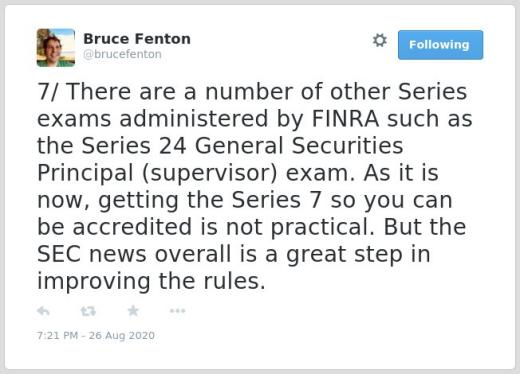The width and height of the screenshot is (520, 374).
Task: Open the gear settings menu
Action: (380, 40)
